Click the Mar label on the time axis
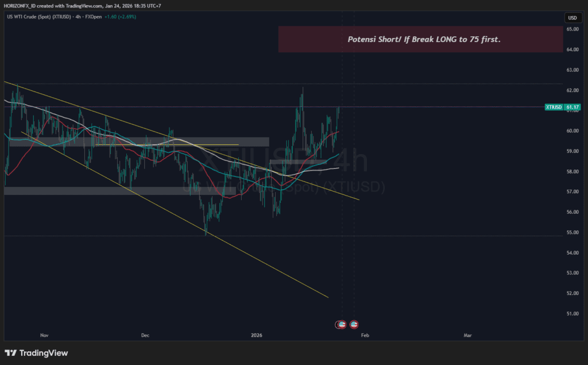 click(x=467, y=334)
